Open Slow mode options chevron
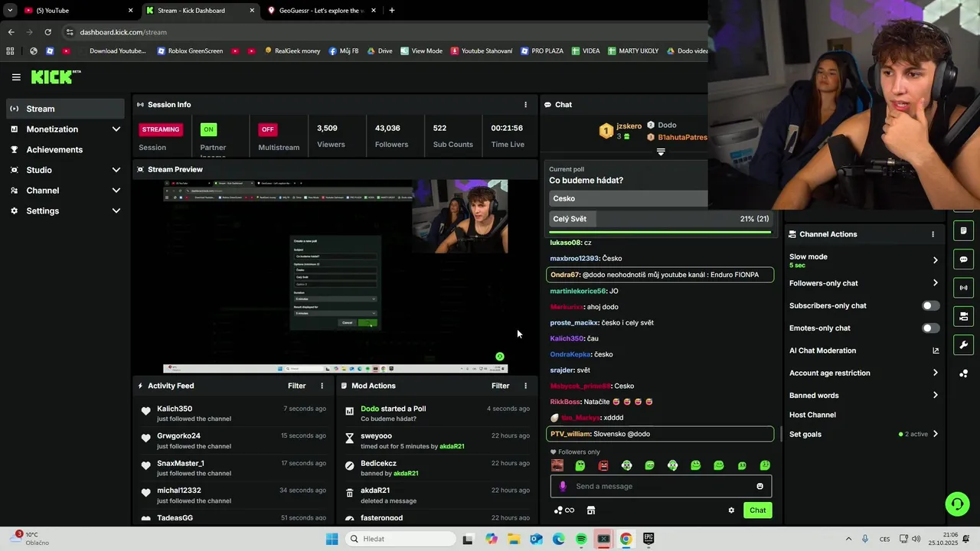 [x=935, y=260]
